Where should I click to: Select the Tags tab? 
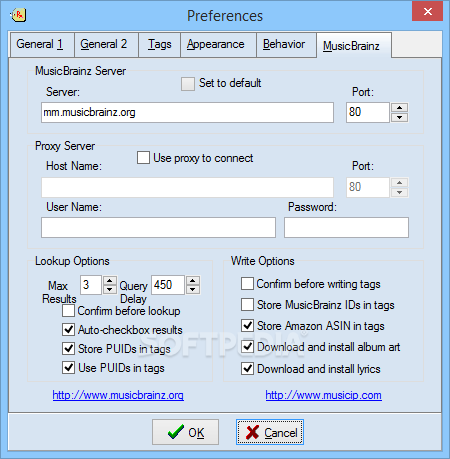coord(160,45)
